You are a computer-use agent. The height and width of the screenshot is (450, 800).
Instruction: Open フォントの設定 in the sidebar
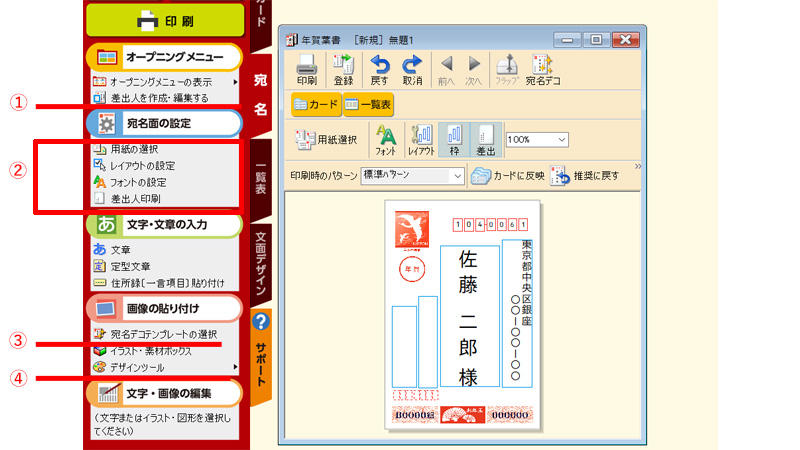tap(138, 182)
